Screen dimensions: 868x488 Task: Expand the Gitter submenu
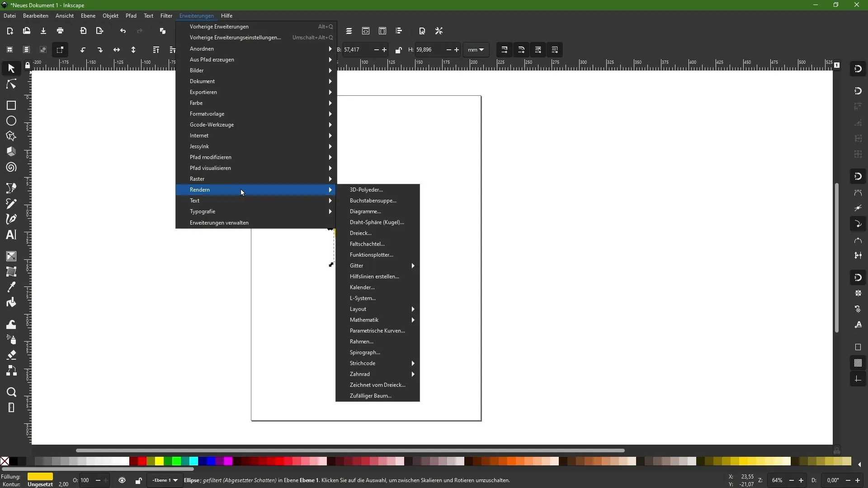click(x=378, y=266)
